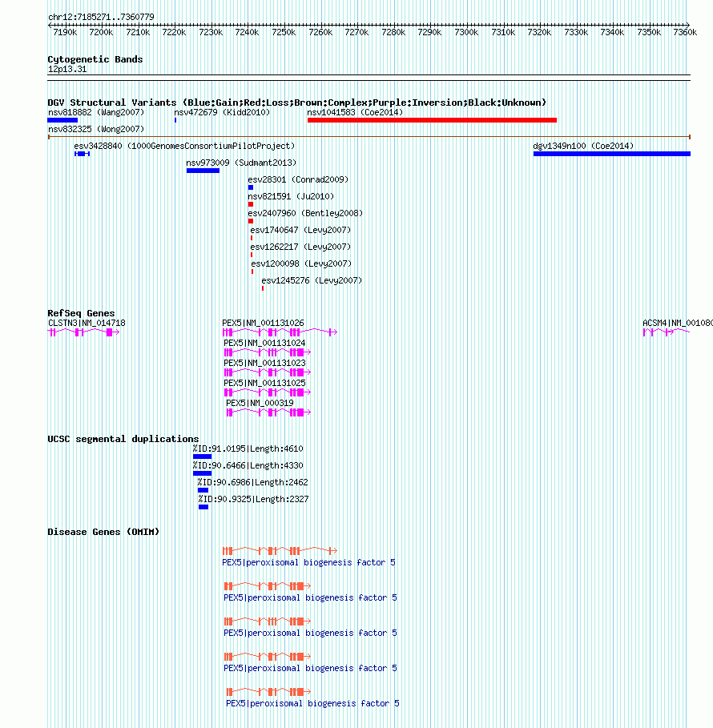713x728 pixels.
Task: Select the PEX5 NM_000319 gene glyph
Action: pyautogui.click(x=268, y=412)
